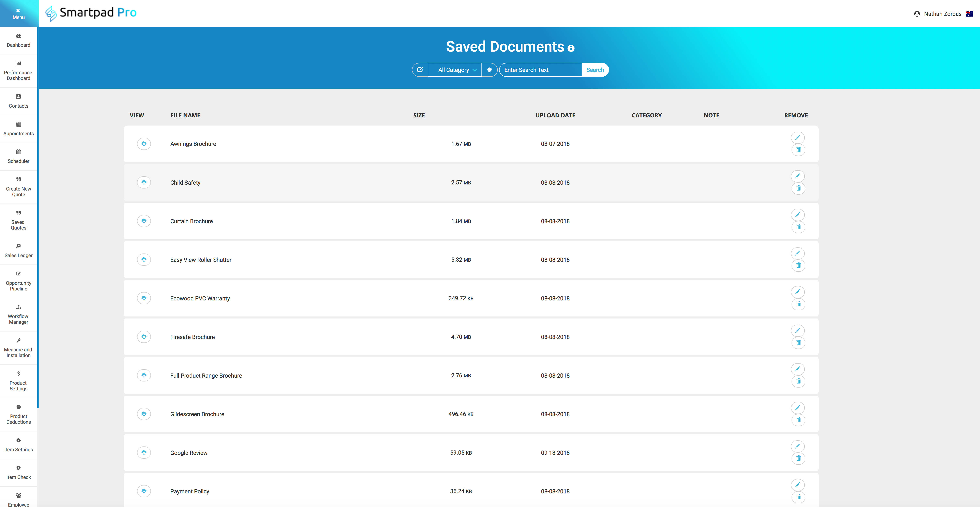The image size is (980, 507).
Task: Delete the Child Safety document
Action: coord(798,188)
